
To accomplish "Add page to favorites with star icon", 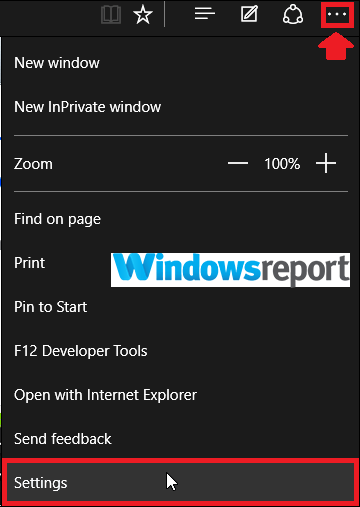I will [143, 15].
